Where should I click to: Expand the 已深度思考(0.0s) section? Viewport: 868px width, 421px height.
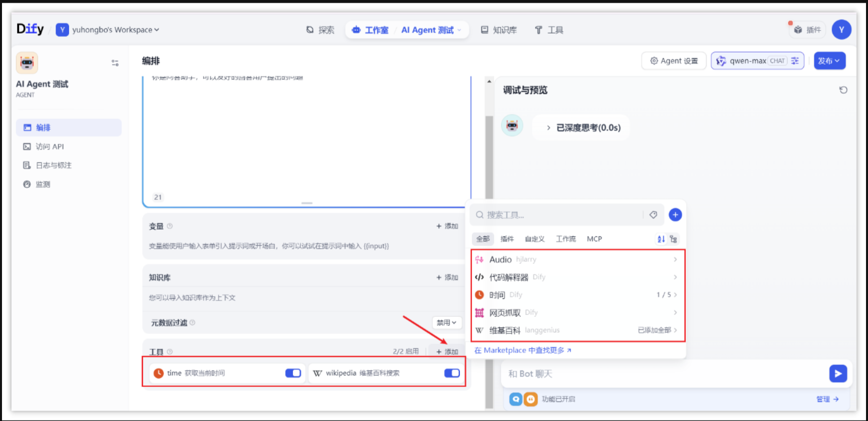583,127
